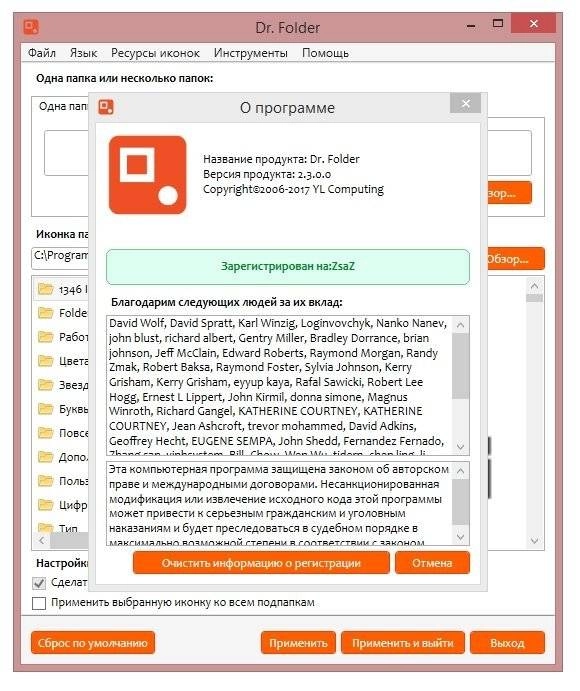The width and height of the screenshot is (580, 691).
Task: Click the Выход button
Action: [x=507, y=643]
